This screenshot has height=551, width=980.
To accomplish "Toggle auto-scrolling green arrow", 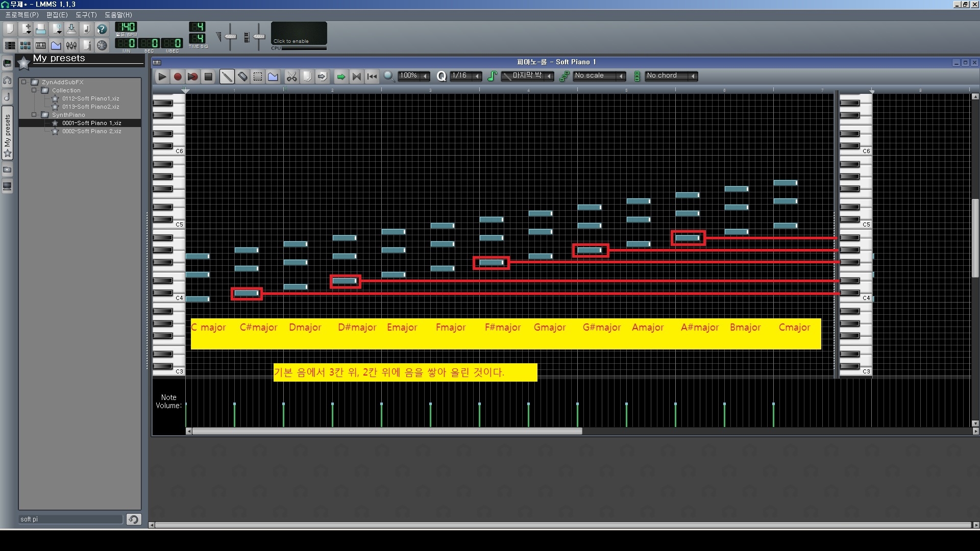I will (341, 77).
